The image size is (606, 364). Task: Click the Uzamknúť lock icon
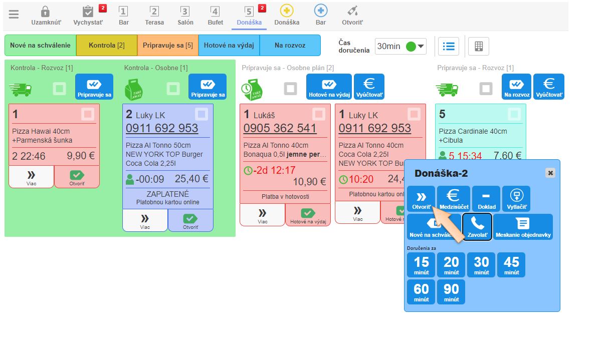45,12
